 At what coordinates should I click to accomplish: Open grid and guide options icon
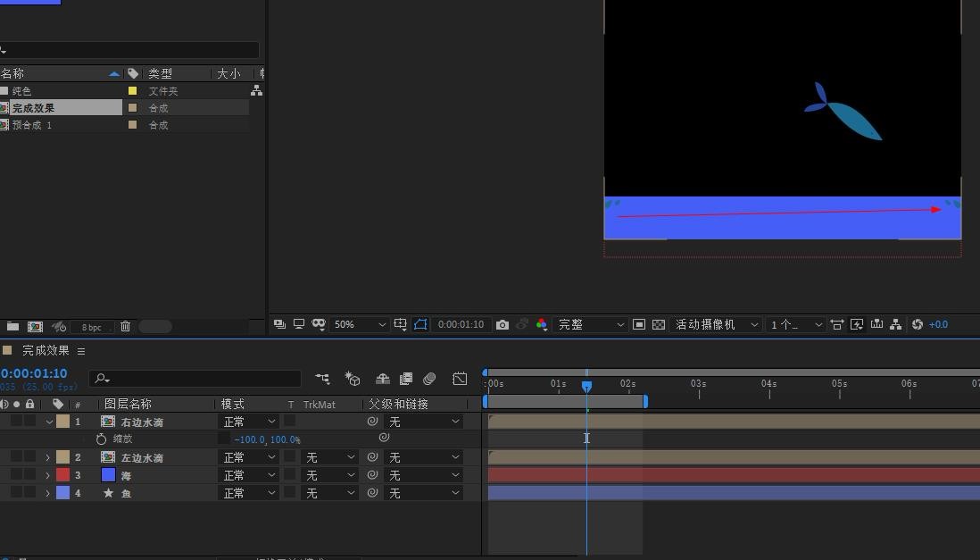click(x=401, y=324)
